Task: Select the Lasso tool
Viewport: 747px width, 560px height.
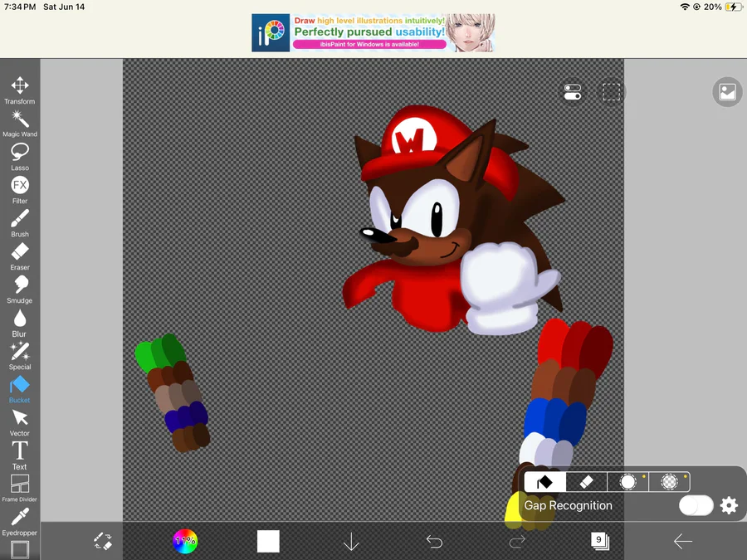Action: pyautogui.click(x=20, y=157)
